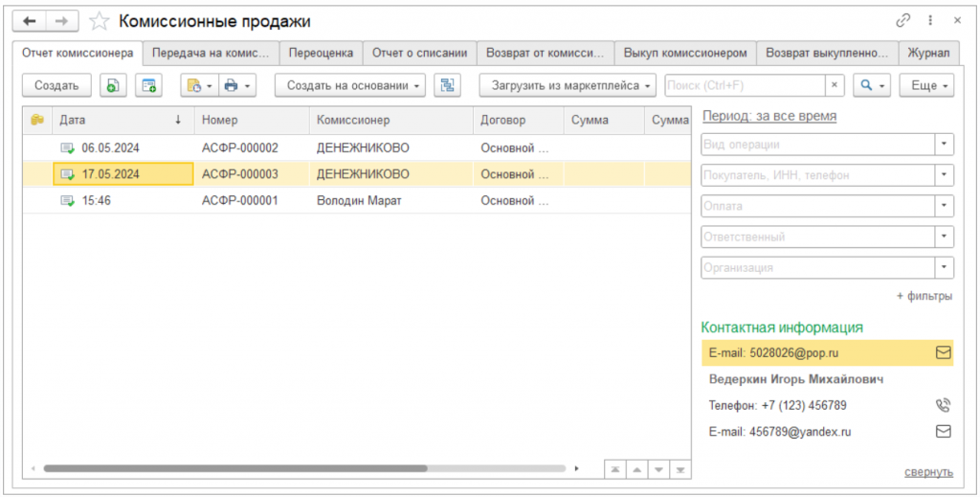Screen dimensions: 980x497
Task: Add Комиссионные продажи to favorites star
Action: coord(100,22)
